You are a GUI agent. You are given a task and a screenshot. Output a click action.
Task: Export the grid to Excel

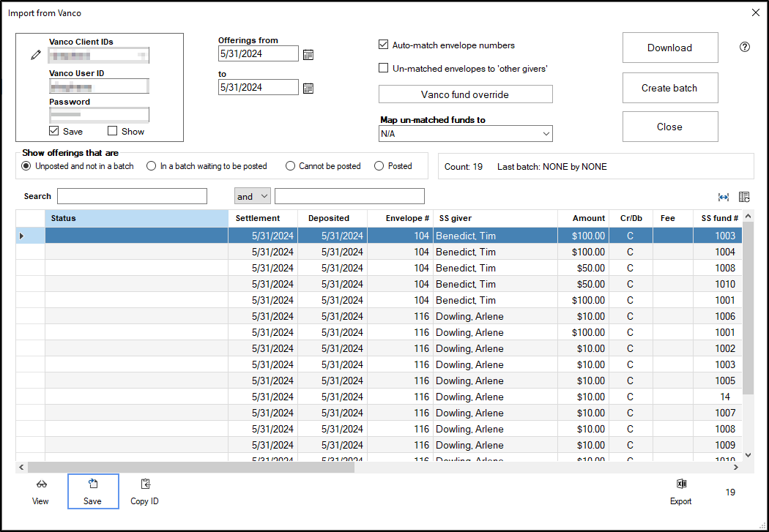click(x=680, y=484)
